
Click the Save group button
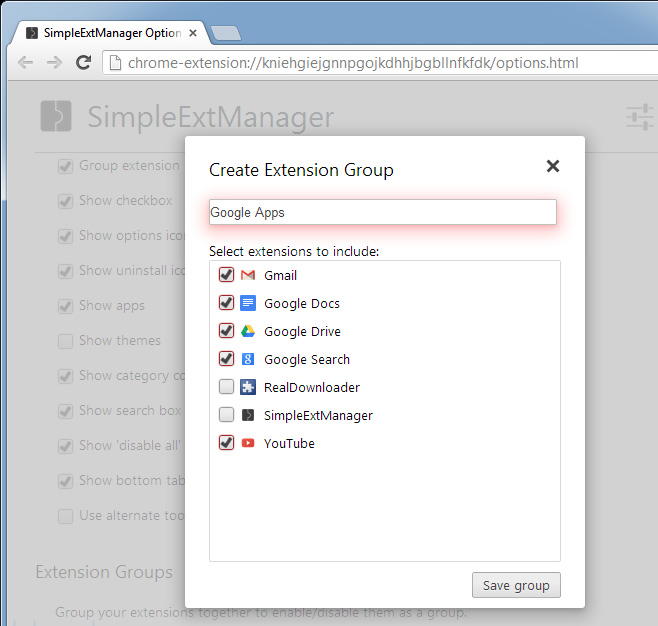tap(516, 585)
